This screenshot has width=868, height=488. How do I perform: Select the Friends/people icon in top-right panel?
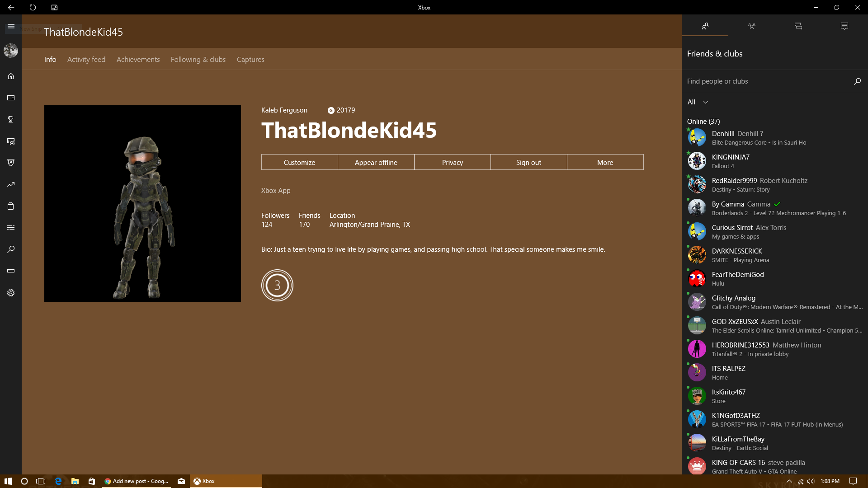705,26
